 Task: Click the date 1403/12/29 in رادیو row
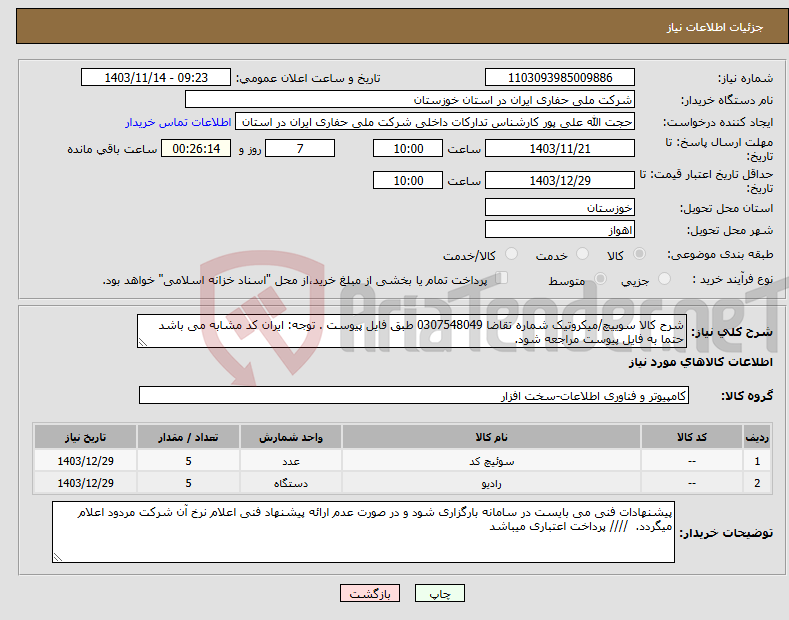pos(85,483)
